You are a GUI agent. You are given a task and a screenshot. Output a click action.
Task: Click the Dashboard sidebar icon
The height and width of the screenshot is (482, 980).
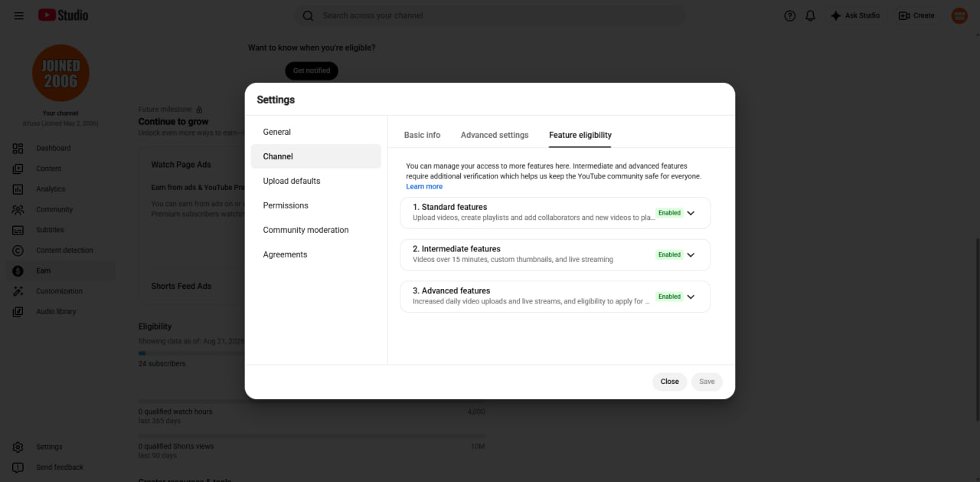point(18,148)
